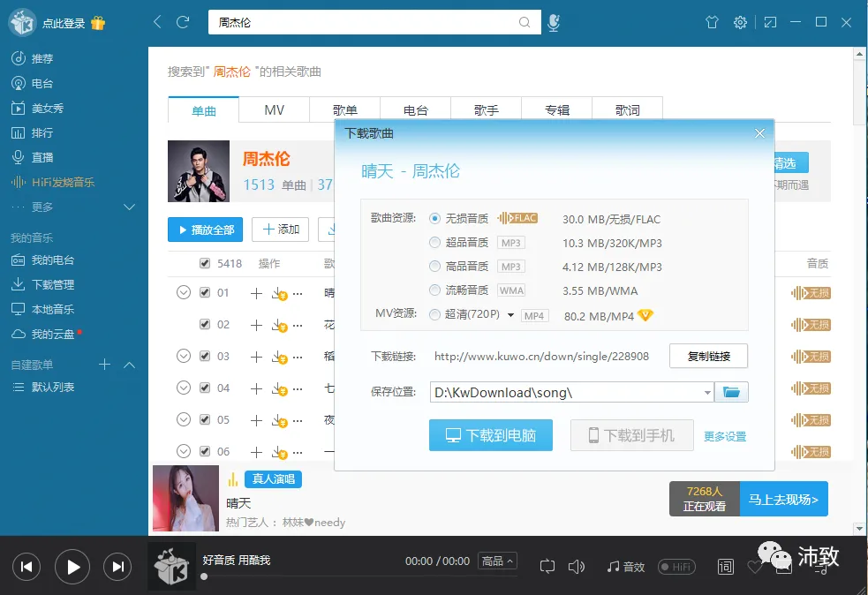Click the gift box icon near login

coord(98,23)
